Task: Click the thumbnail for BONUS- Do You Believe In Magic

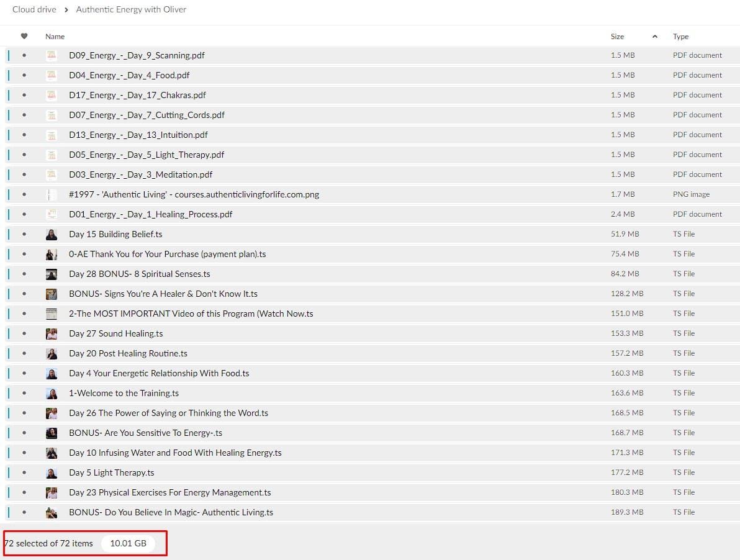Action: click(x=52, y=512)
